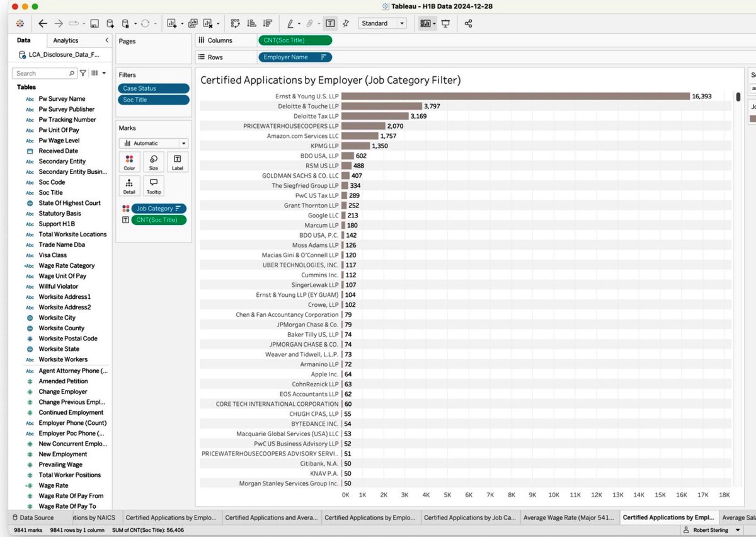Open the Standard fit dropdown

pyautogui.click(x=382, y=23)
